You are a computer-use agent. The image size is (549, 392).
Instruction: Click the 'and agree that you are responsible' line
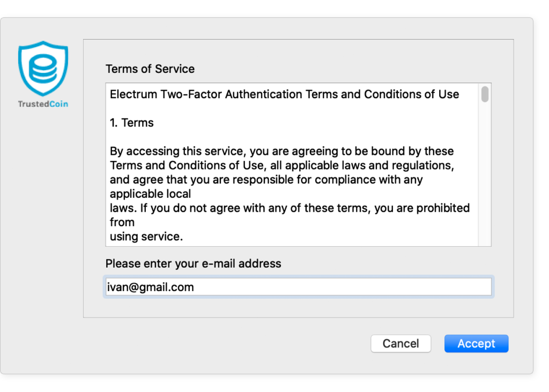pos(266,180)
